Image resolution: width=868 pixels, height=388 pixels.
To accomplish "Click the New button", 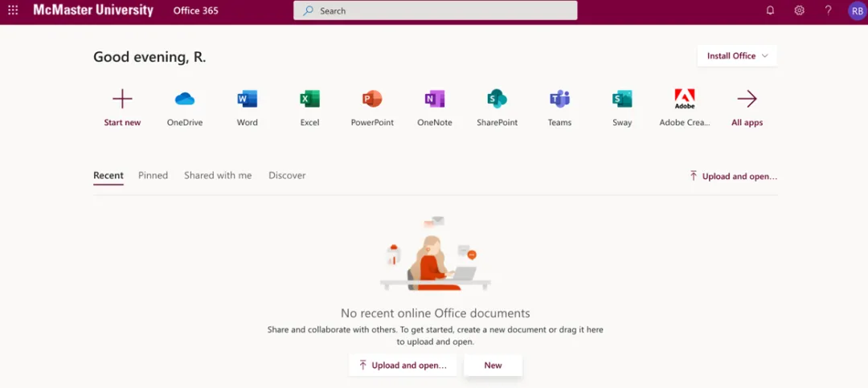I will (x=493, y=366).
